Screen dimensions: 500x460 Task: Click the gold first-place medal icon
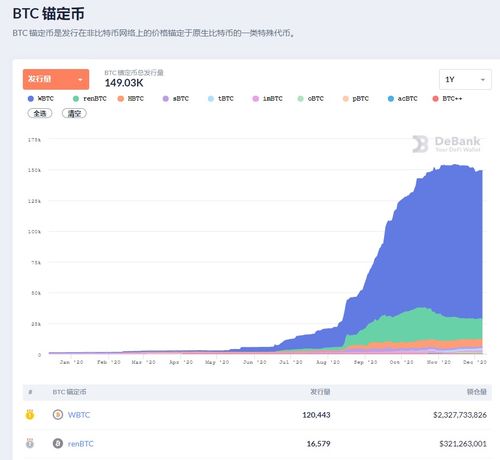pos(30,415)
